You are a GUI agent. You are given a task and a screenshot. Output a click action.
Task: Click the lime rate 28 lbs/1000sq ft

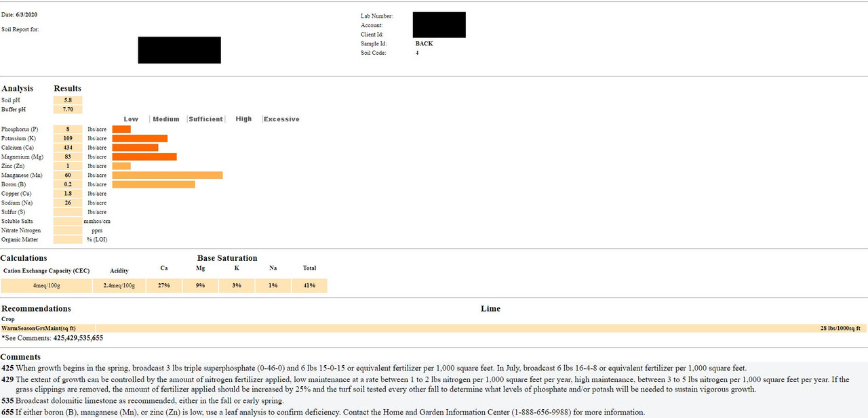click(840, 329)
